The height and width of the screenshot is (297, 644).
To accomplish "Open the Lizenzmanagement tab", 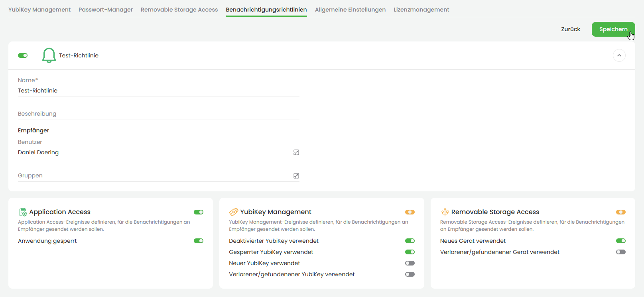I will (x=421, y=10).
